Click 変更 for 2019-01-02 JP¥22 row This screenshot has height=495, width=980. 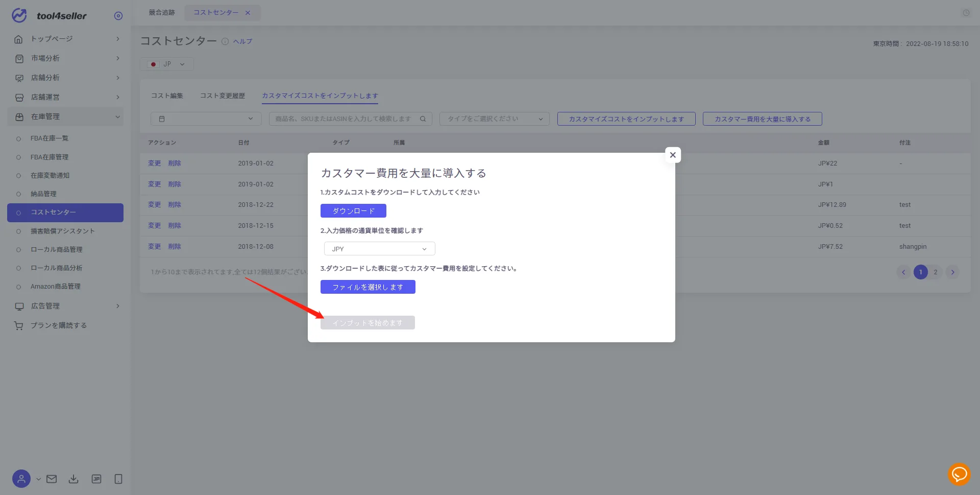click(x=154, y=163)
